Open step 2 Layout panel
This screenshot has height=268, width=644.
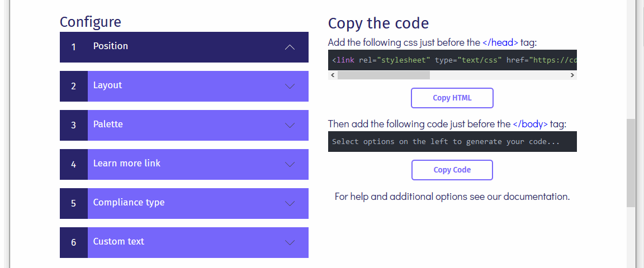pos(107,85)
